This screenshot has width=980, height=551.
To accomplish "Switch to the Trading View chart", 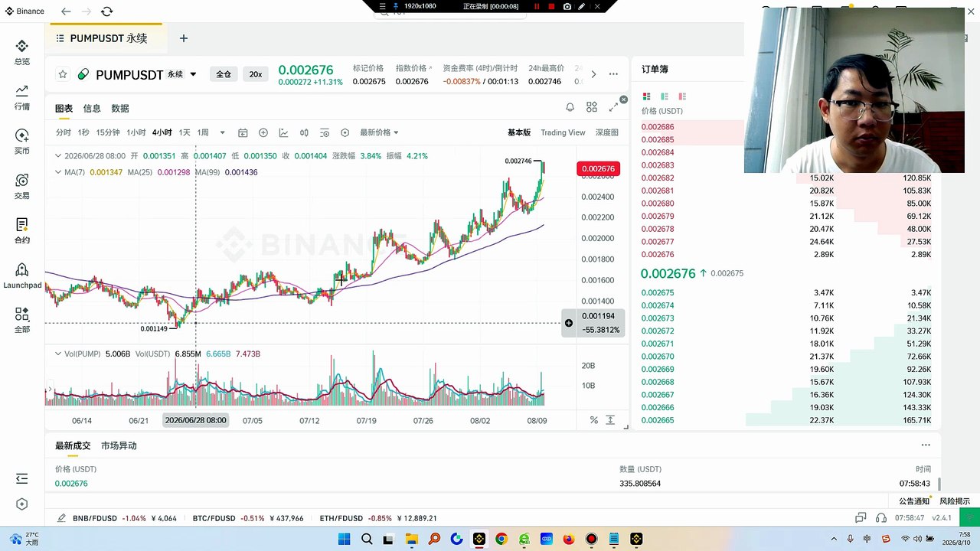I will pyautogui.click(x=563, y=132).
